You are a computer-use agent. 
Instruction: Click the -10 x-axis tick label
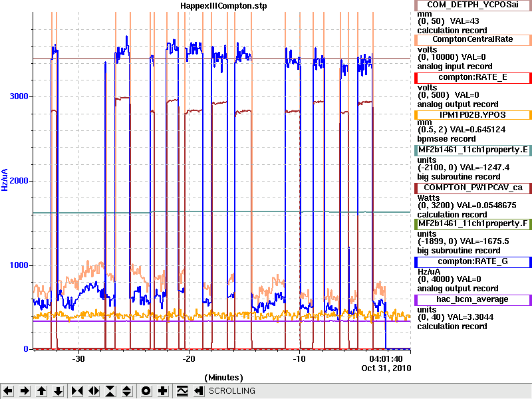299,359
